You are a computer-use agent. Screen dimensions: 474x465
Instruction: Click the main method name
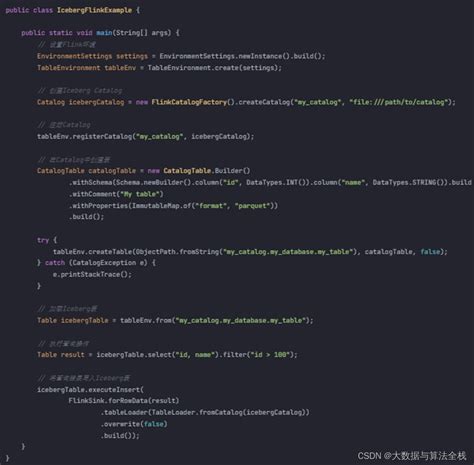tap(104, 33)
